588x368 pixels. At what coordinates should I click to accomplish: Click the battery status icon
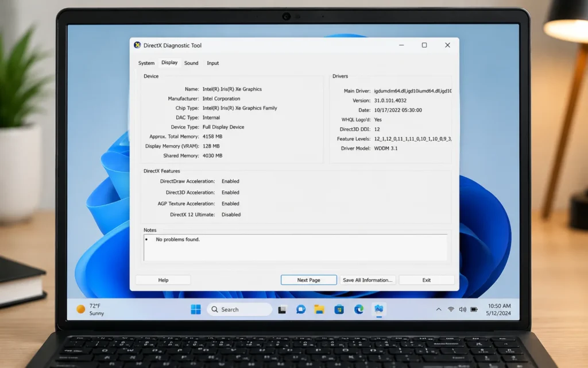tap(474, 309)
